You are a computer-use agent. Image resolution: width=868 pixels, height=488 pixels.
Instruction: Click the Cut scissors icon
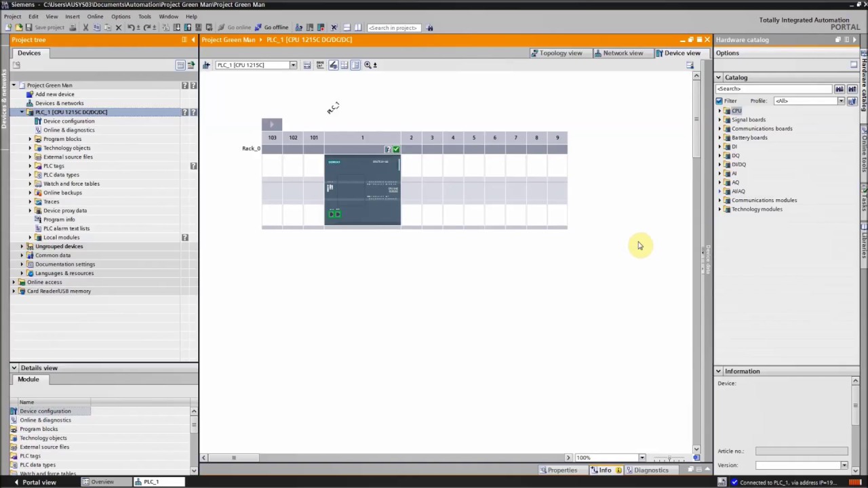pos(85,28)
